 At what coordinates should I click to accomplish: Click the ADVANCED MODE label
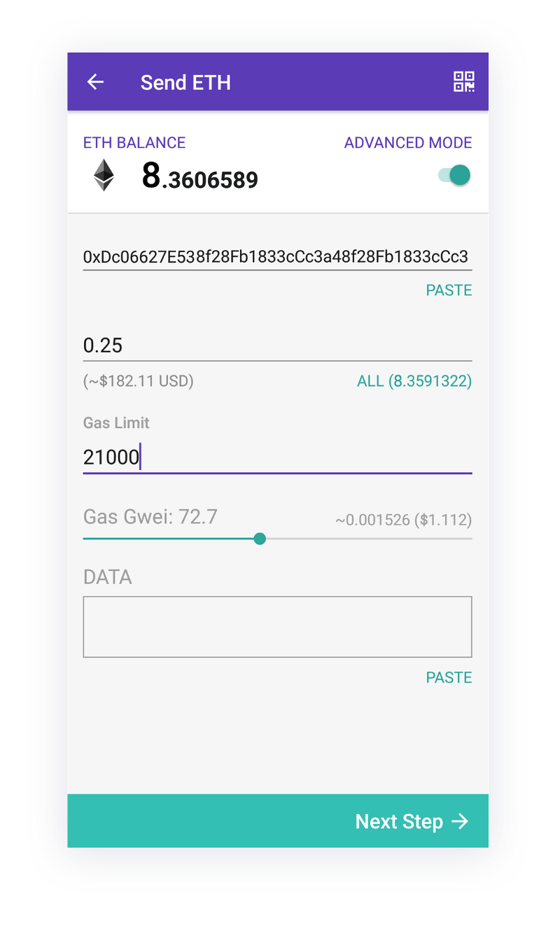(408, 143)
